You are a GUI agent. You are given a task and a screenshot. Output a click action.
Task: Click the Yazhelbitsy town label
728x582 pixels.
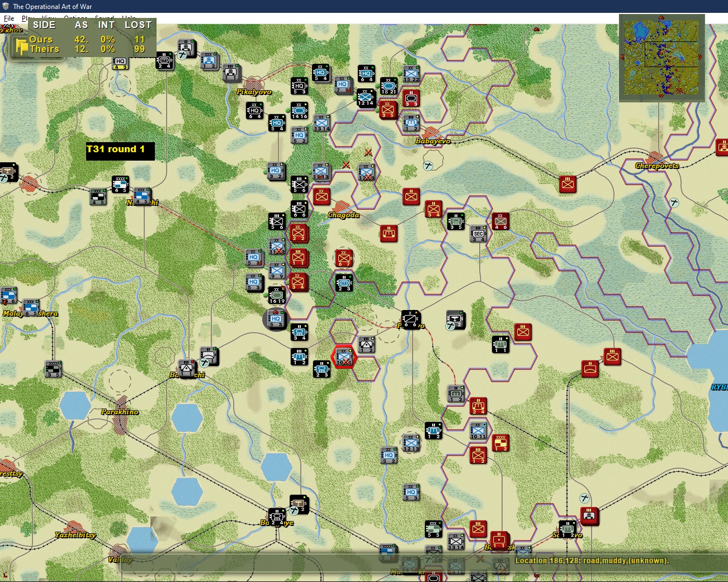click(75, 535)
